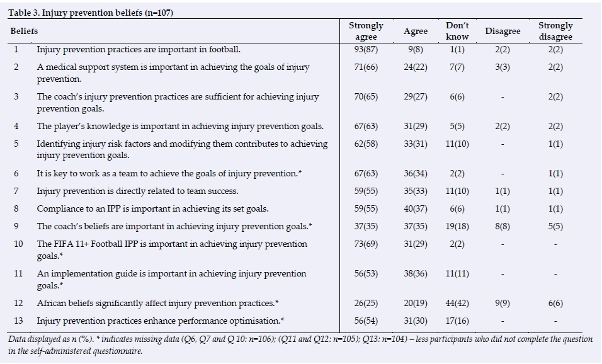Click the 44(42) cell for African beliefs
Image resolution: width=602 pixels, height=364 pixels.
457,304
